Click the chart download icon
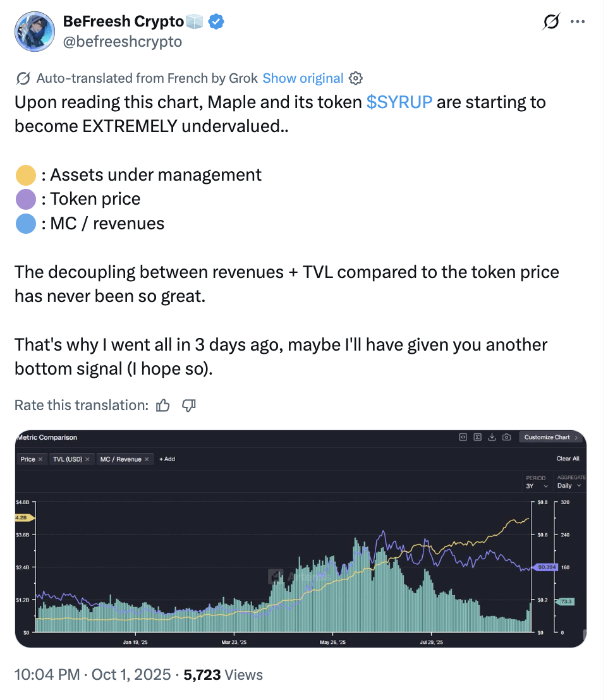This screenshot has width=608, height=700. click(492, 437)
